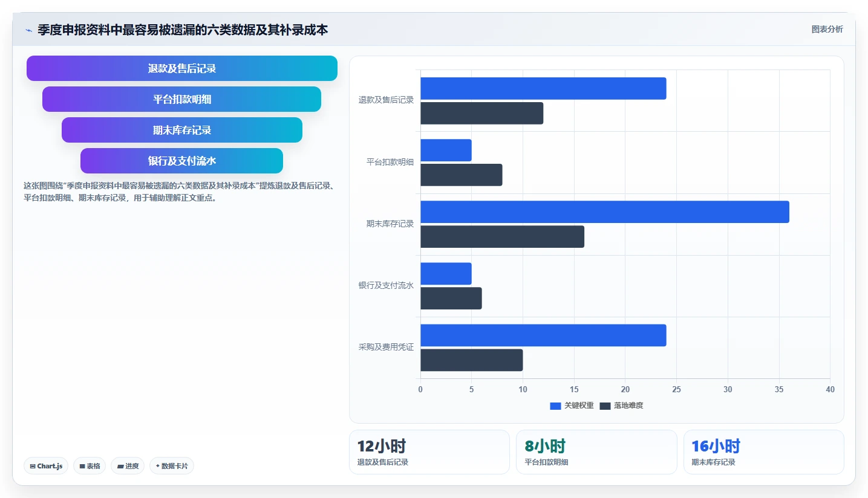Screen dimensions: 868x498
Task: Click the 图表分析 label in header
Action: pyautogui.click(x=827, y=29)
